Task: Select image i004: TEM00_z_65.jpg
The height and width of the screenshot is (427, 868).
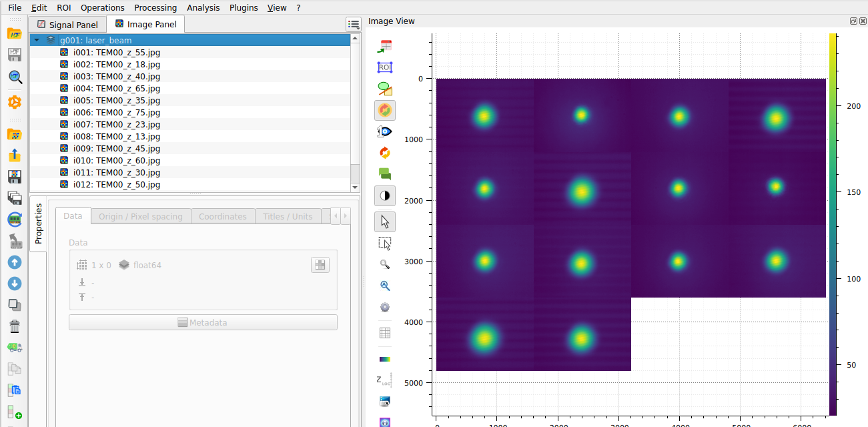Action: (190, 88)
